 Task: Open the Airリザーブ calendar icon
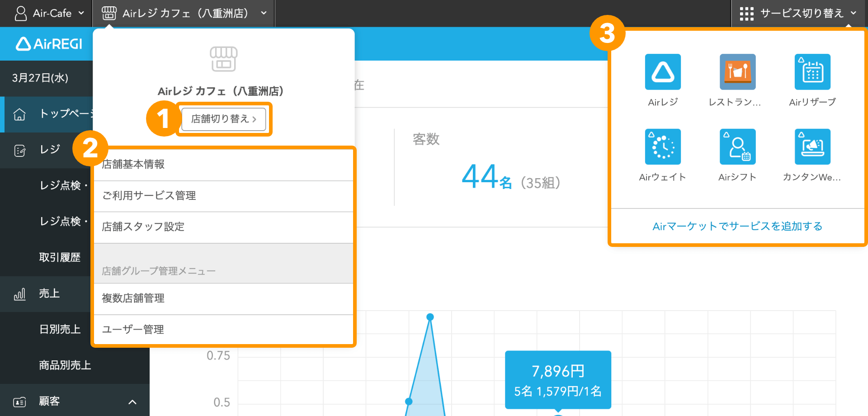point(812,72)
